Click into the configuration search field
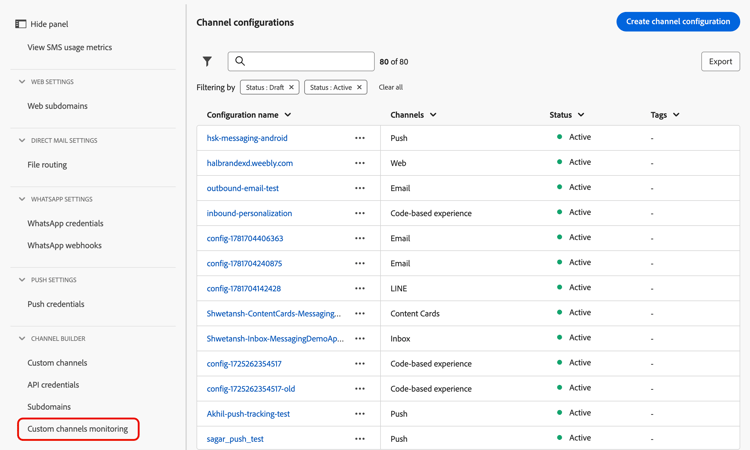The width and height of the screenshot is (750, 450). (301, 61)
